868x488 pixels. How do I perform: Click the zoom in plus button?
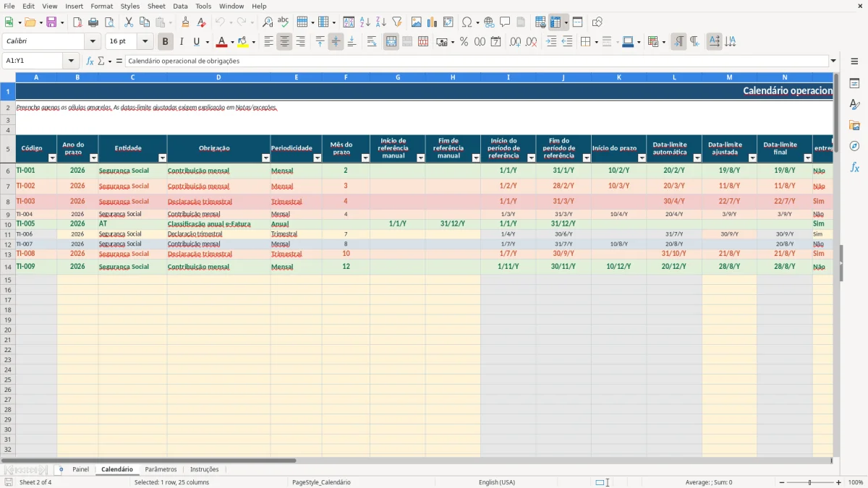839,482
